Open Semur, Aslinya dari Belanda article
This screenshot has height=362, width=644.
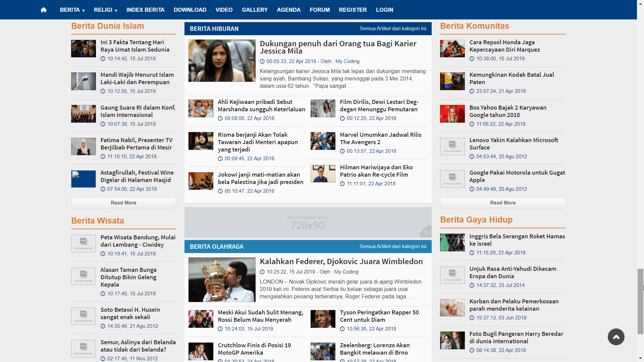pos(138,346)
